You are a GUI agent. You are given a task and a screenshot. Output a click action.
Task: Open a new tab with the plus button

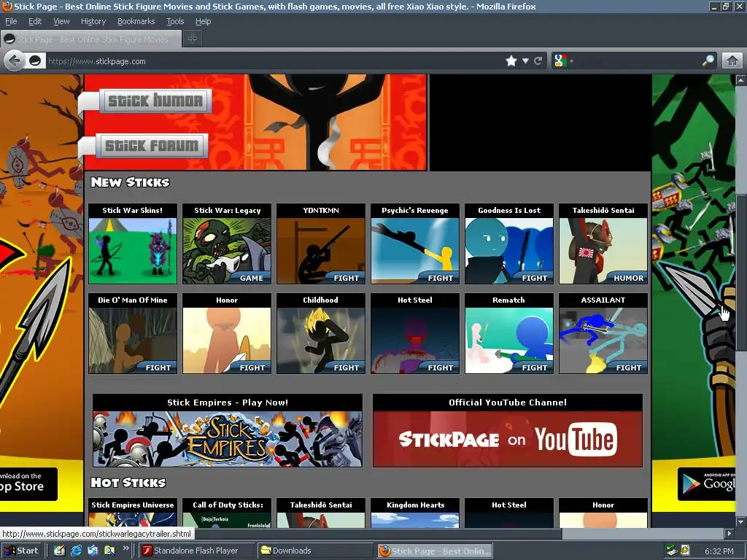[193, 39]
